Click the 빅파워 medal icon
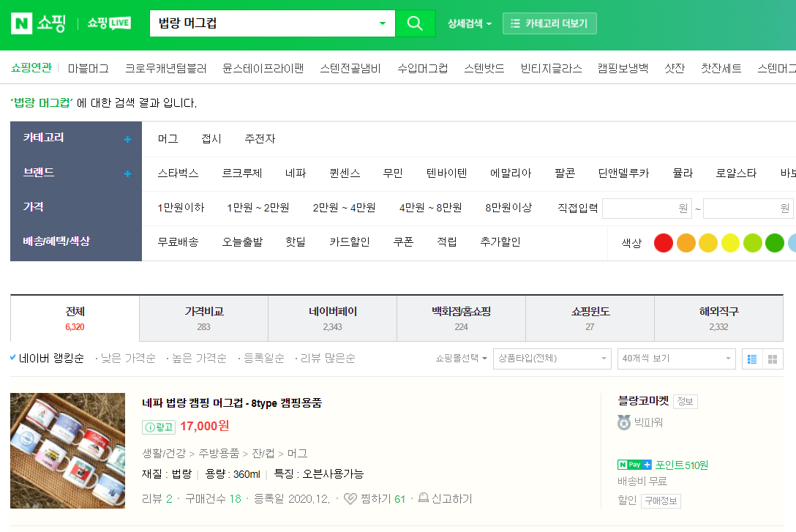 pos(624,422)
